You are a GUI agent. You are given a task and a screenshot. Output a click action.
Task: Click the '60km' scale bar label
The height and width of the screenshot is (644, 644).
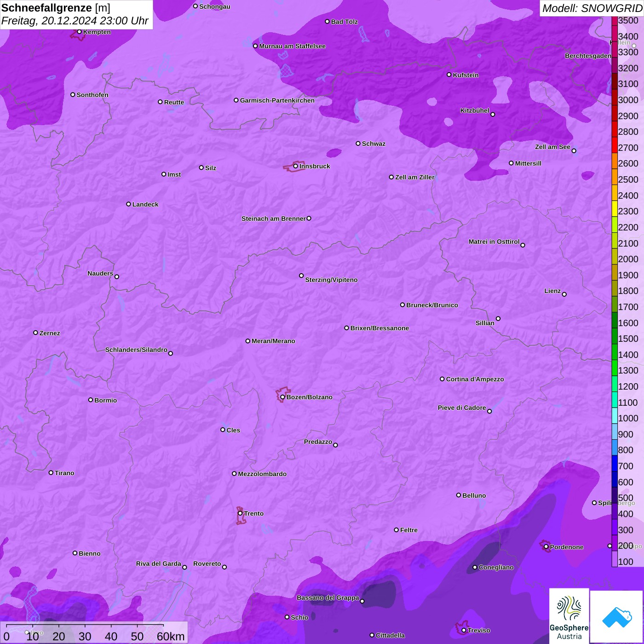coord(171,636)
